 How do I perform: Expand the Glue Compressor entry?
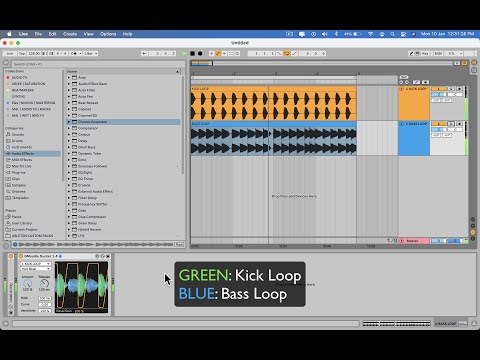69,217
